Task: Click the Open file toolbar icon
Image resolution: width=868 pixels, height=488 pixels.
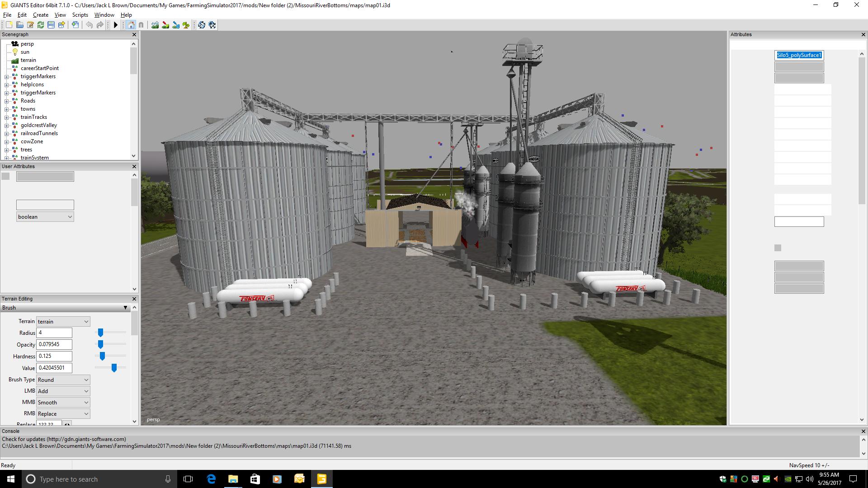Action: coord(19,25)
